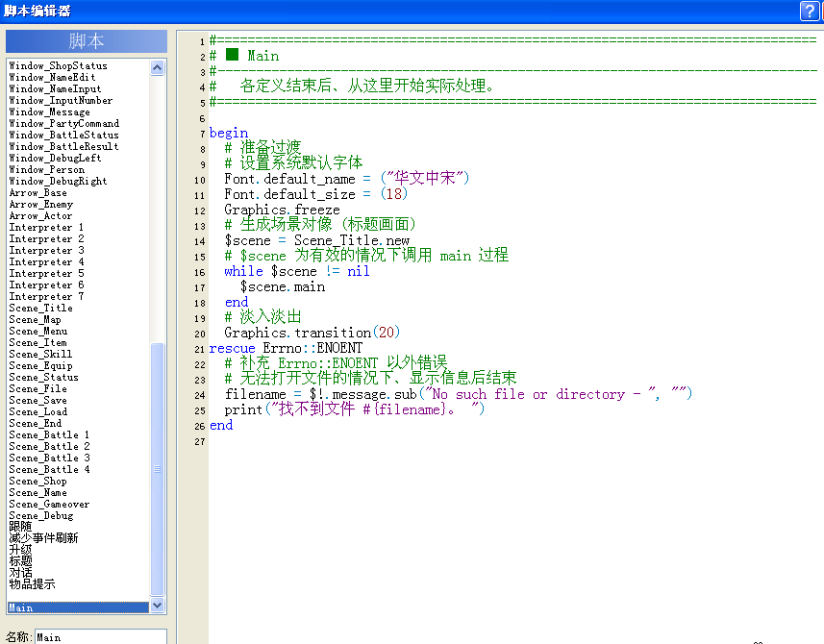Image resolution: width=824 pixels, height=644 pixels.
Task: Select the Window_NameEdit script
Action: 53,77
